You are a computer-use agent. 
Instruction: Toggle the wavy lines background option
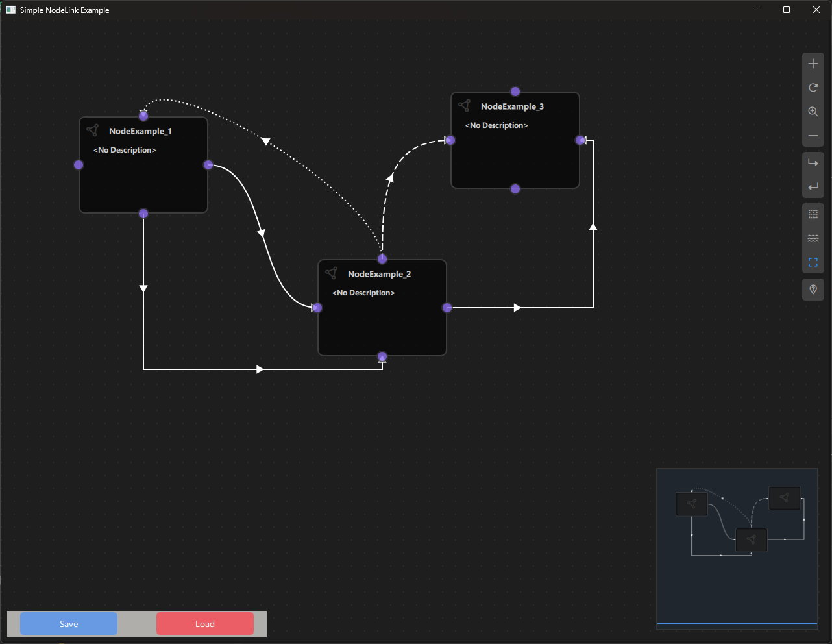813,238
